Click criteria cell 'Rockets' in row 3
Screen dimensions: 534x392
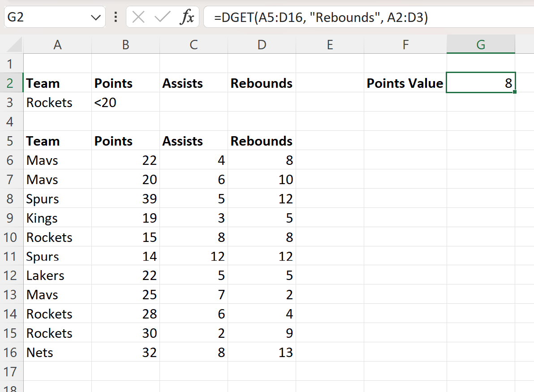(x=57, y=103)
